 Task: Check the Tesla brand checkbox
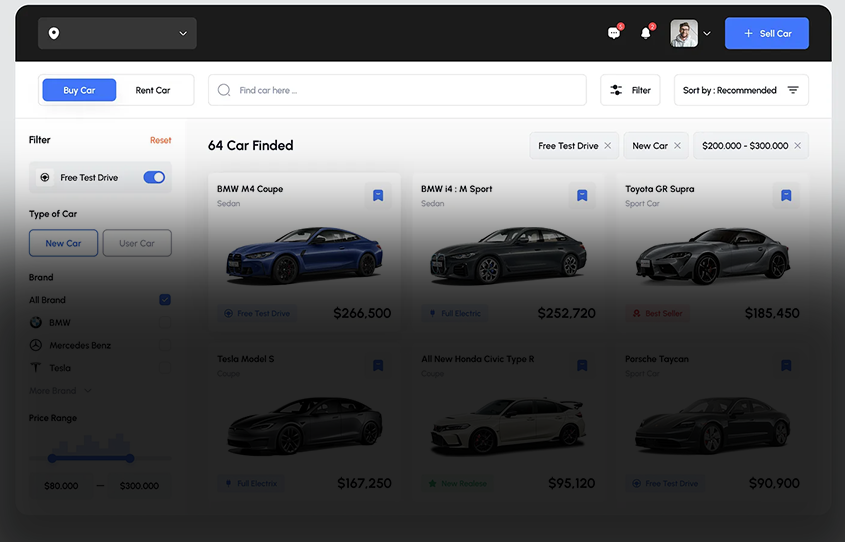pos(165,367)
